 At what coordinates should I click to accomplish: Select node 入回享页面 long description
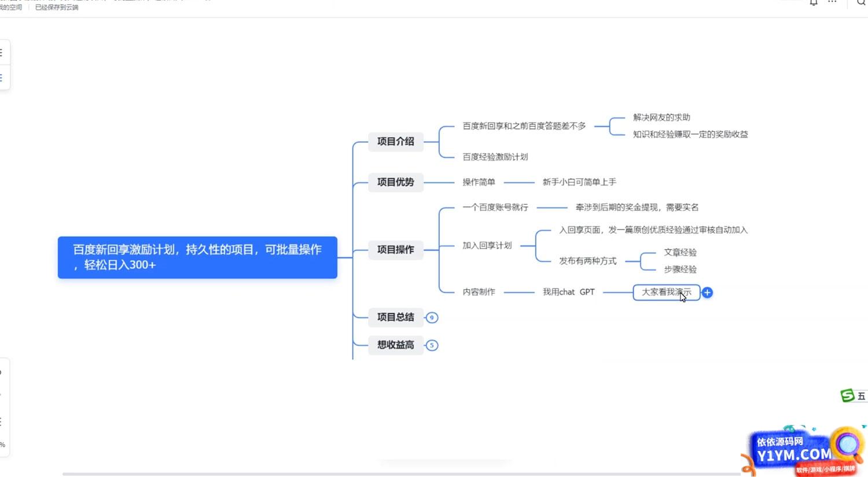pos(653,230)
